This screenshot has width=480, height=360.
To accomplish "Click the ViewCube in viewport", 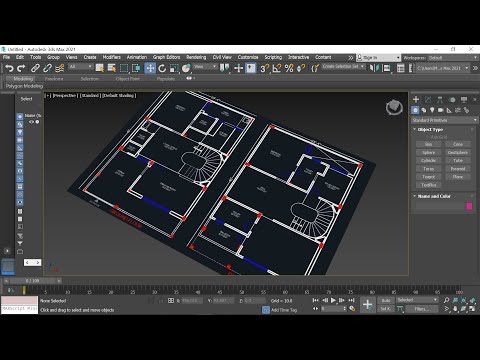I will 394,108.
